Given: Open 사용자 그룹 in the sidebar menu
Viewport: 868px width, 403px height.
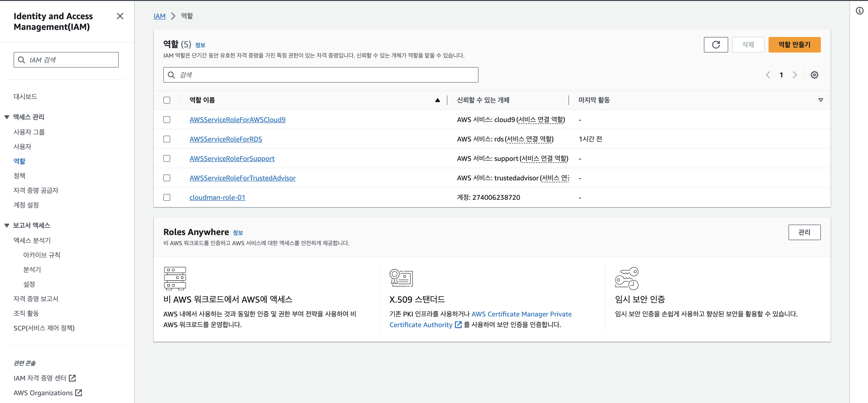Looking at the screenshot, I should point(29,132).
